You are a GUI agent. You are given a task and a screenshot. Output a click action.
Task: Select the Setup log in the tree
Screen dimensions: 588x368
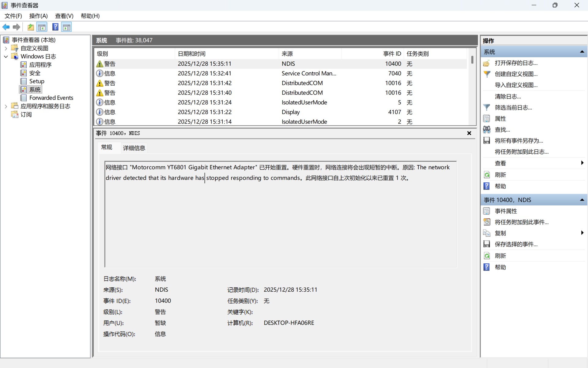tap(37, 81)
